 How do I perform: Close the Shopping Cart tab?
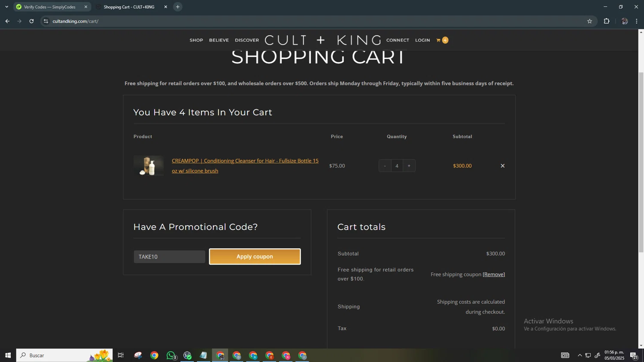click(166, 7)
